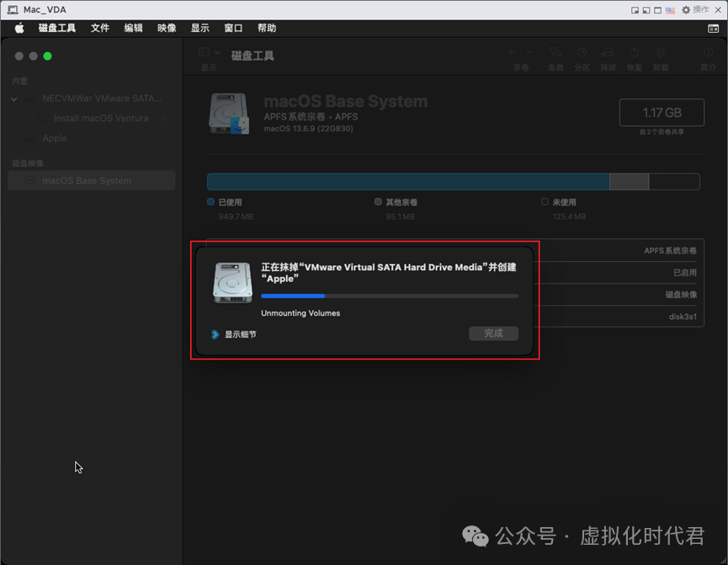Viewport: 728px width, 565px height.
Task: Click the disk usage bar
Action: 453,182
